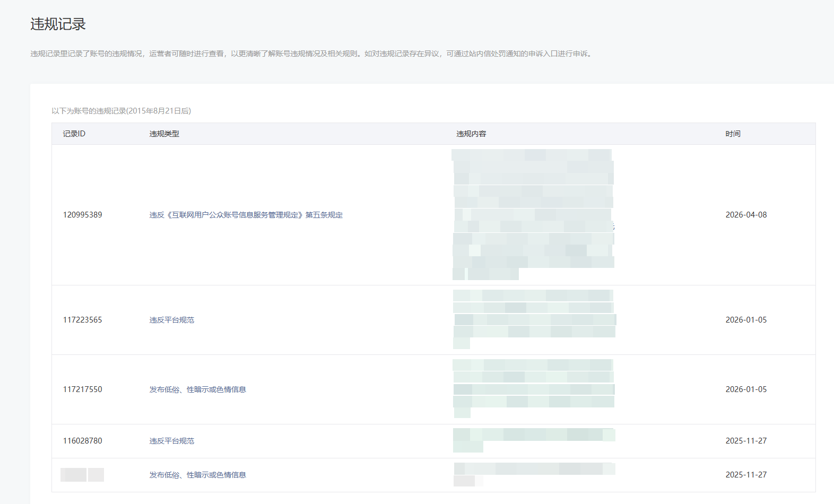The height and width of the screenshot is (504, 834).
Task: Click blurred violation content of record 120995389
Action: coord(533,215)
